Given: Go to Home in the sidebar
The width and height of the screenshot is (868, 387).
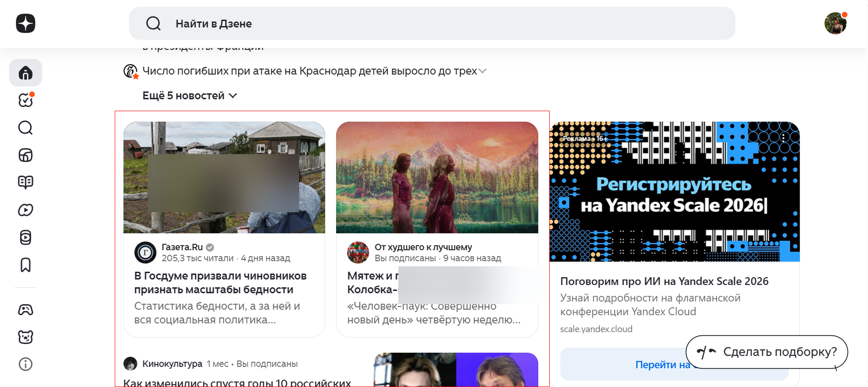Looking at the screenshot, I should coord(26,73).
